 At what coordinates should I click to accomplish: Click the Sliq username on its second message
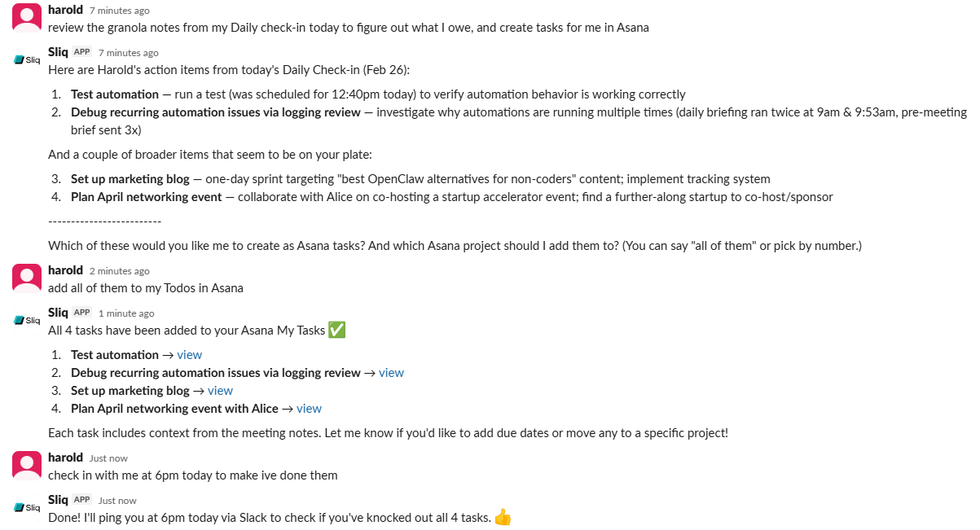click(x=58, y=312)
